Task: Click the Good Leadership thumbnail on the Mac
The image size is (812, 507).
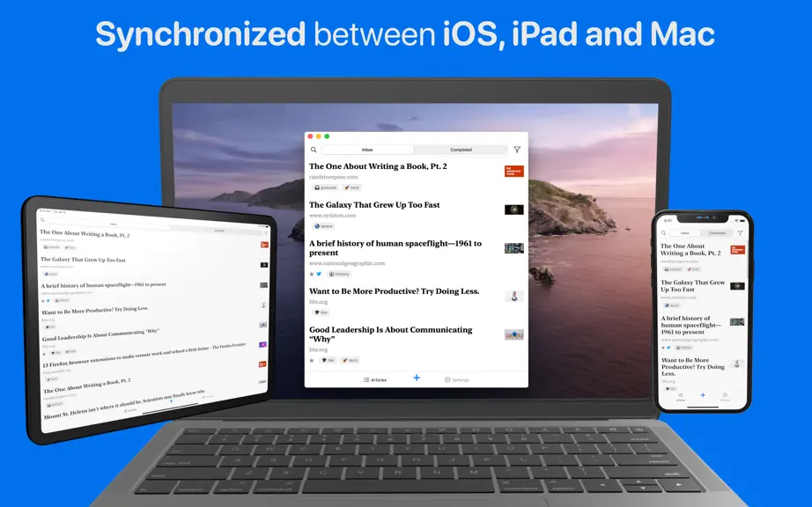Action: [514, 334]
